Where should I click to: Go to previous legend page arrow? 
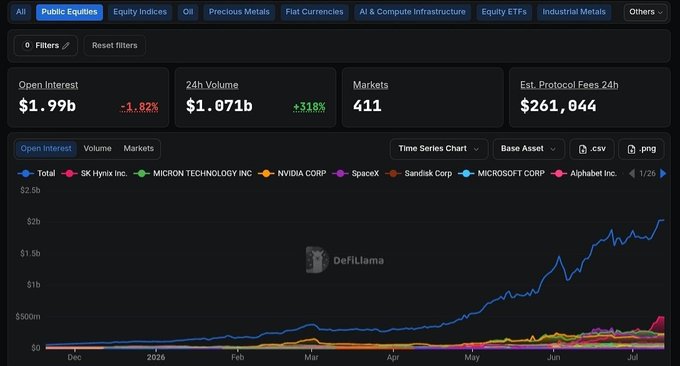(632, 173)
